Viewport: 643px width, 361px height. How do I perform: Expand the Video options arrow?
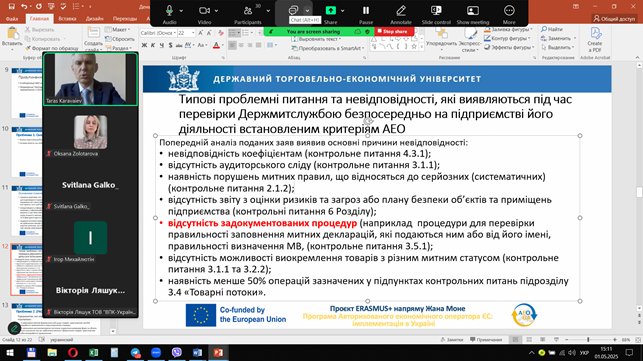click(217, 11)
